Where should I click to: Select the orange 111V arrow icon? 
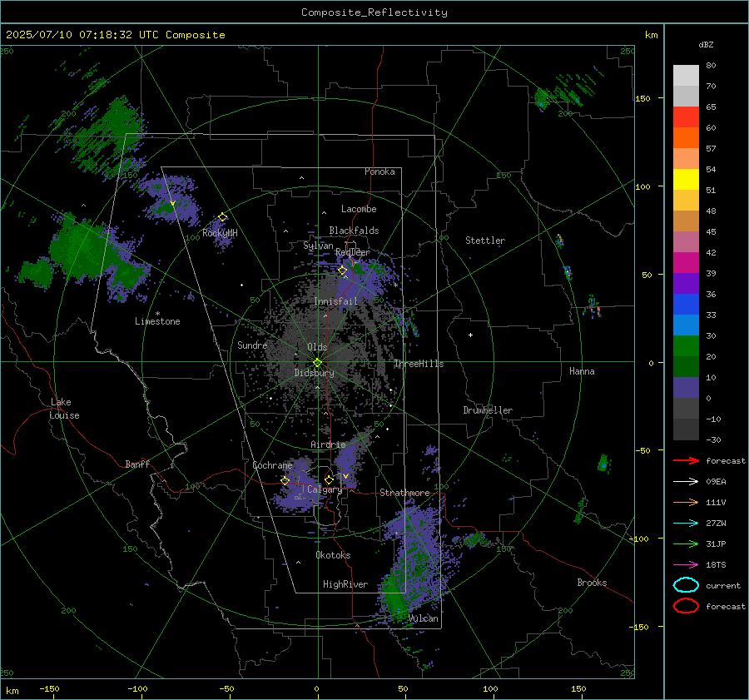686,502
